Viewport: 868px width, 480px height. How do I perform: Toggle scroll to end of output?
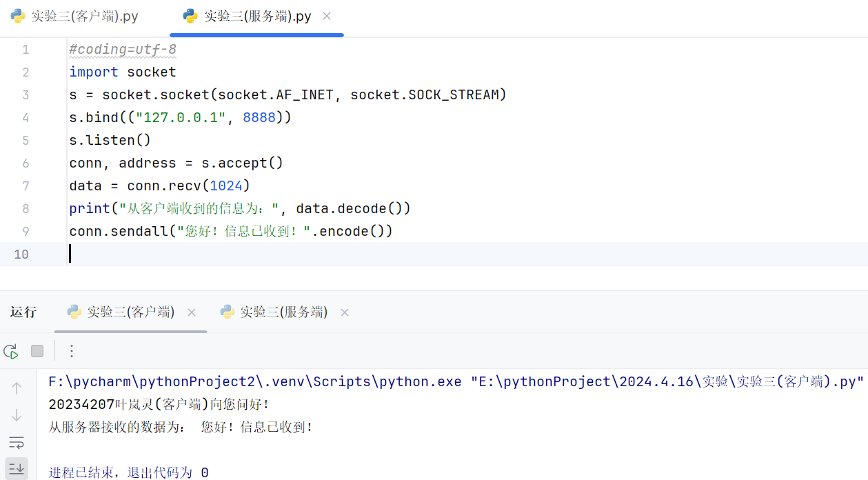tap(17, 469)
